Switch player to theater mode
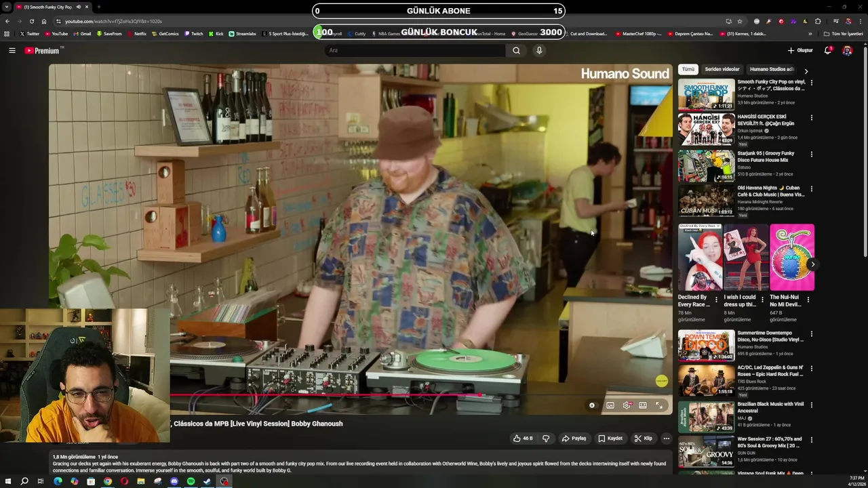This screenshot has width=868, height=488. coord(643,405)
